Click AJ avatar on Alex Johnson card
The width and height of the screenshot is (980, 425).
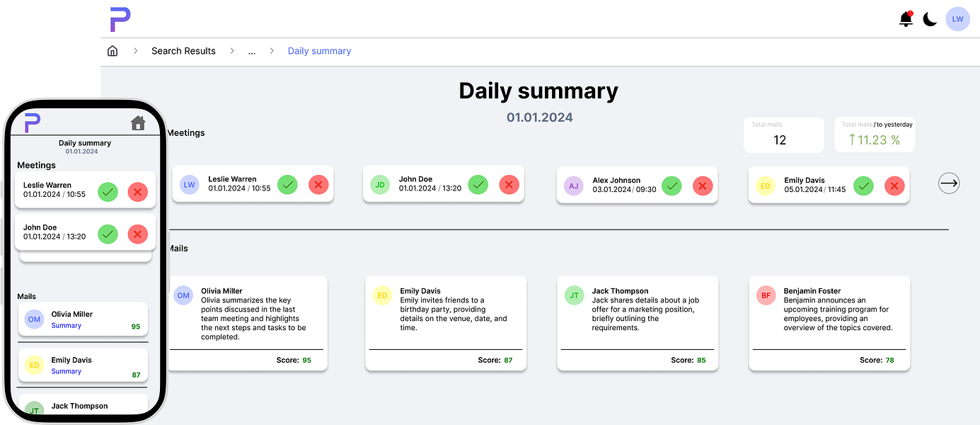point(574,186)
